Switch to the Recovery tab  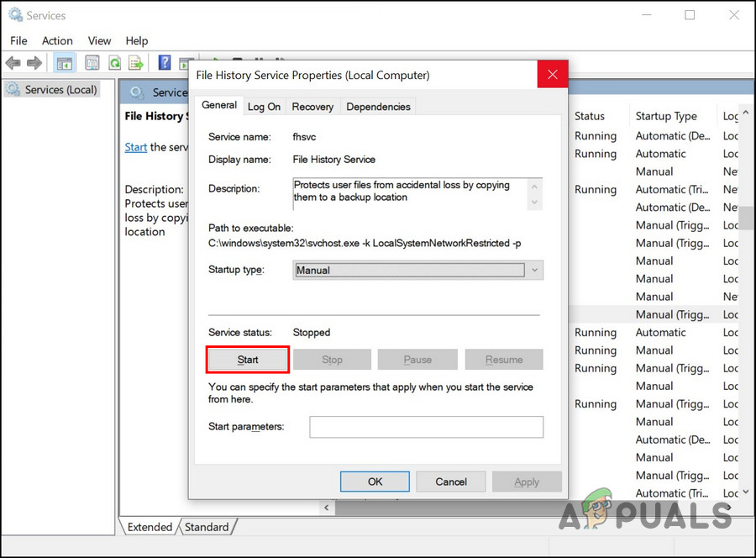(312, 107)
